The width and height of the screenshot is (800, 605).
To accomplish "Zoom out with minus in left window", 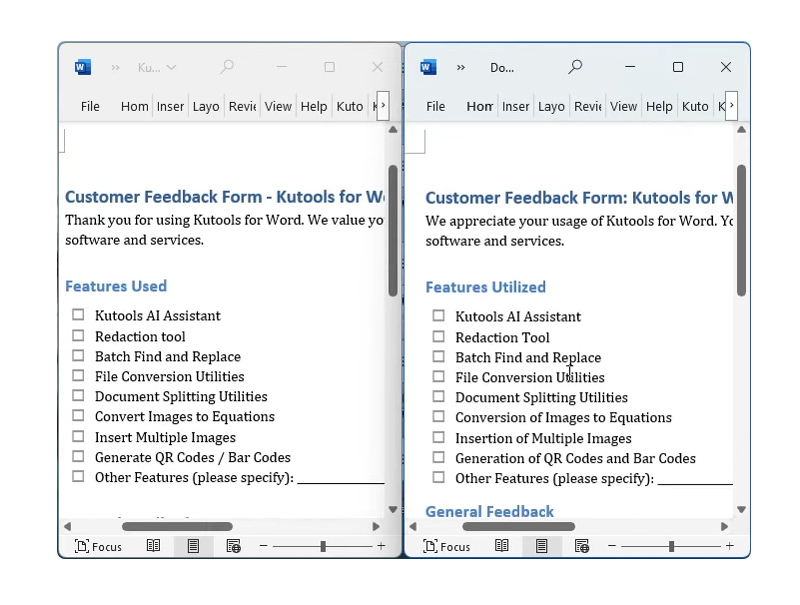I will [263, 546].
